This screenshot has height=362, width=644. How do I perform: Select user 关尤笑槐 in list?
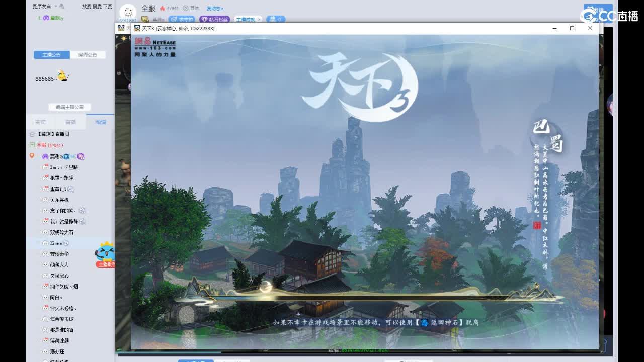59,200
